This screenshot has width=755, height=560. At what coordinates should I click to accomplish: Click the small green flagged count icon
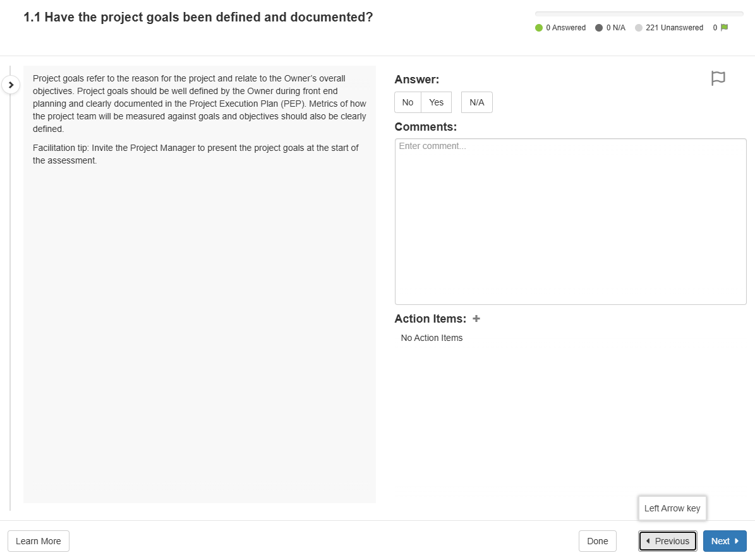[x=724, y=28]
